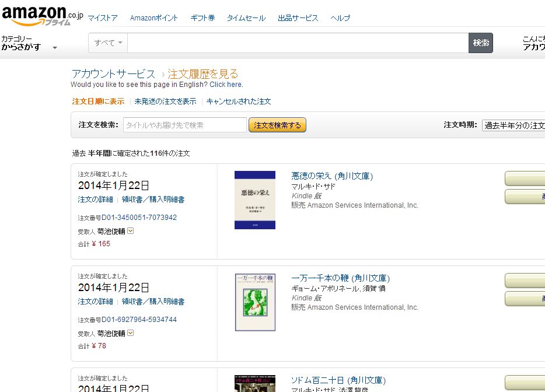Open 注文の詳細 for order D01-6927964-5934744
This screenshot has width=545, height=392.
click(95, 302)
